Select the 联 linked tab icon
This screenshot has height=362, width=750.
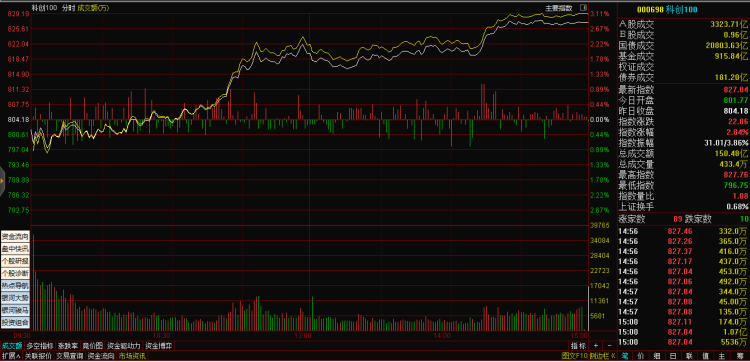point(689,356)
